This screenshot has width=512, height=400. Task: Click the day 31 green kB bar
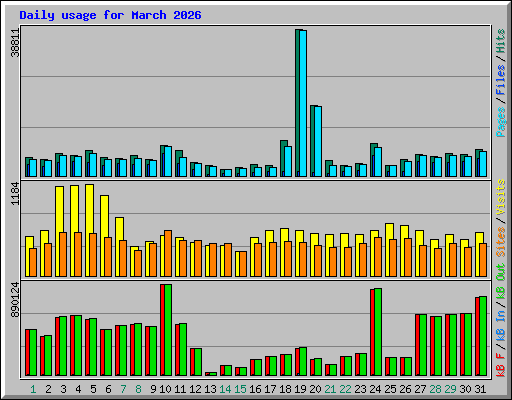483,336
